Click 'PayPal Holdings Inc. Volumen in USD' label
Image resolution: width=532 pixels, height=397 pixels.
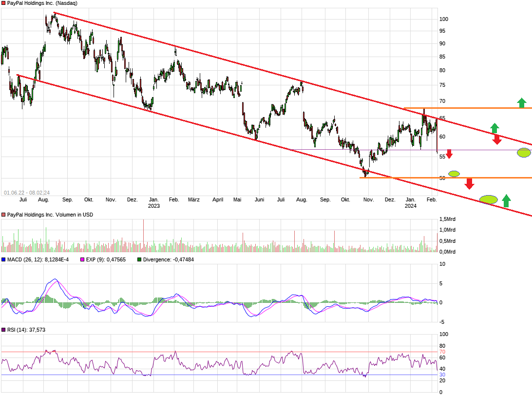click(x=50, y=215)
